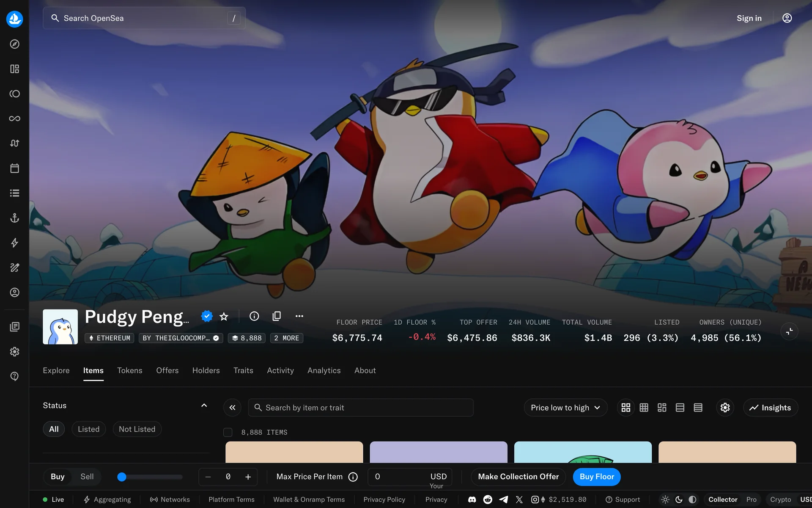Expand the 2 MORE chains badge
Screen dimensions: 812x508
tap(286, 338)
